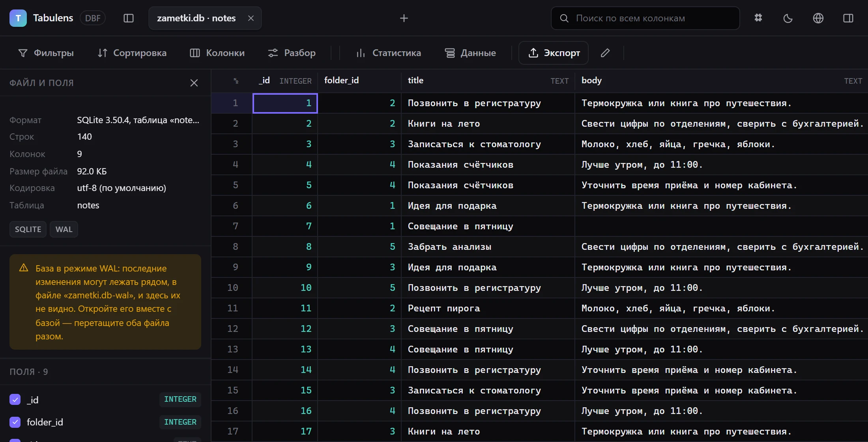Click the body column header
868x442 pixels.
tap(721, 81)
